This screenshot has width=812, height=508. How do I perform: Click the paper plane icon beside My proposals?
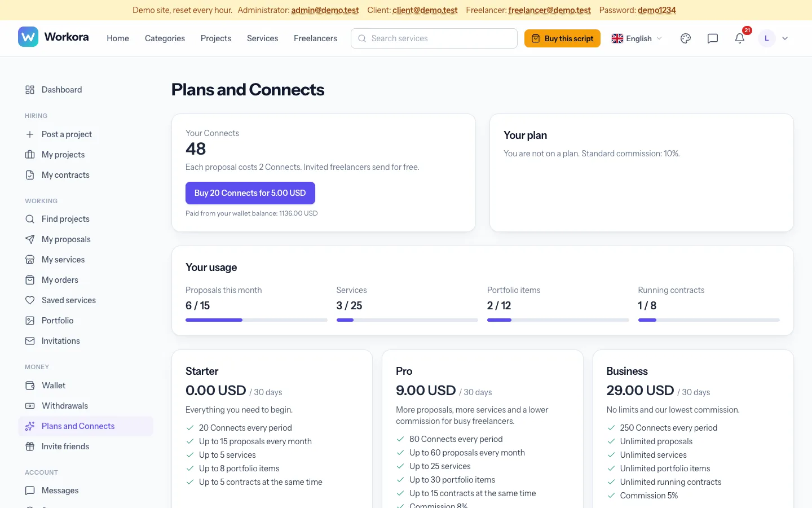click(30, 239)
